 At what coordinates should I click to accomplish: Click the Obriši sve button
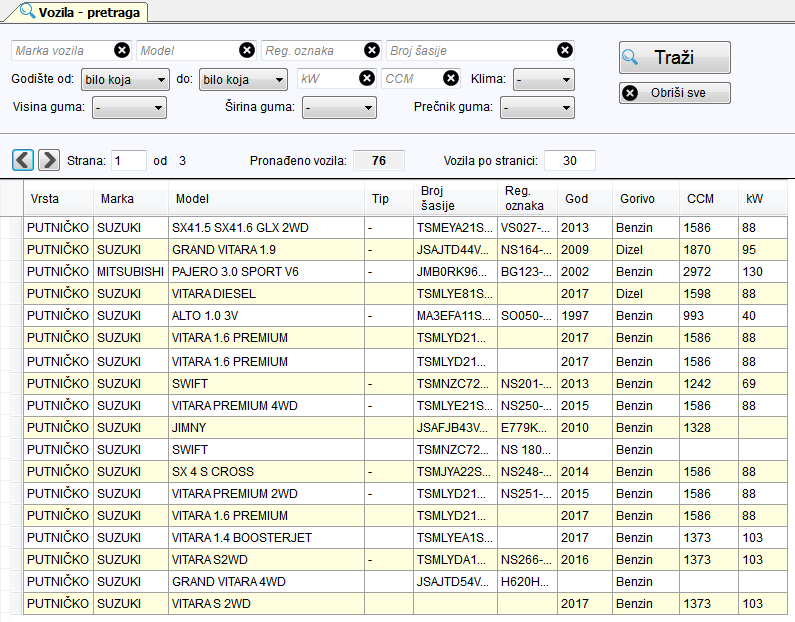(x=674, y=93)
